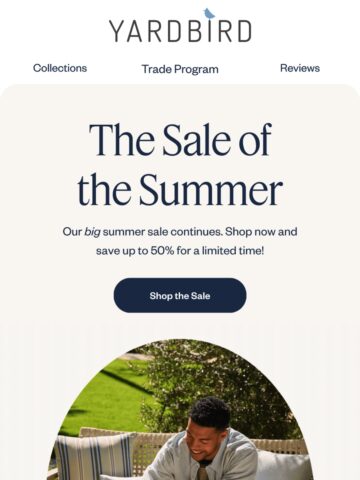Click the "50%" text in the sale description
Viewport: 360px width, 480px height.
click(162, 251)
